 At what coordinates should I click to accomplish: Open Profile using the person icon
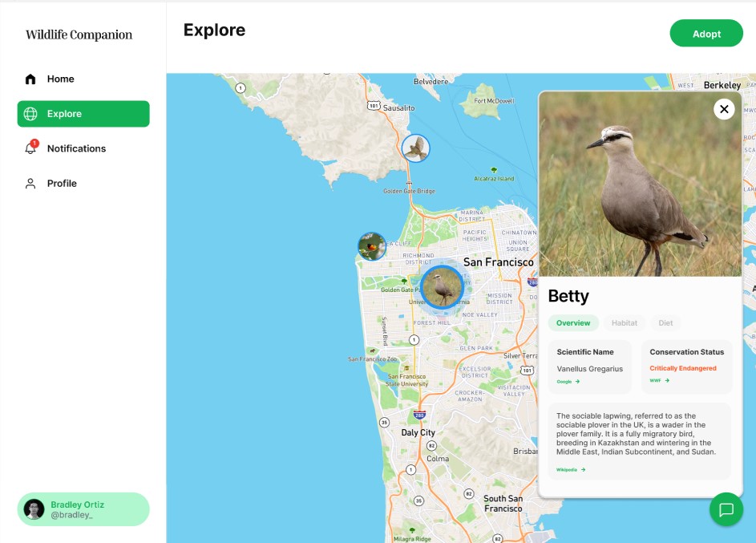[30, 183]
